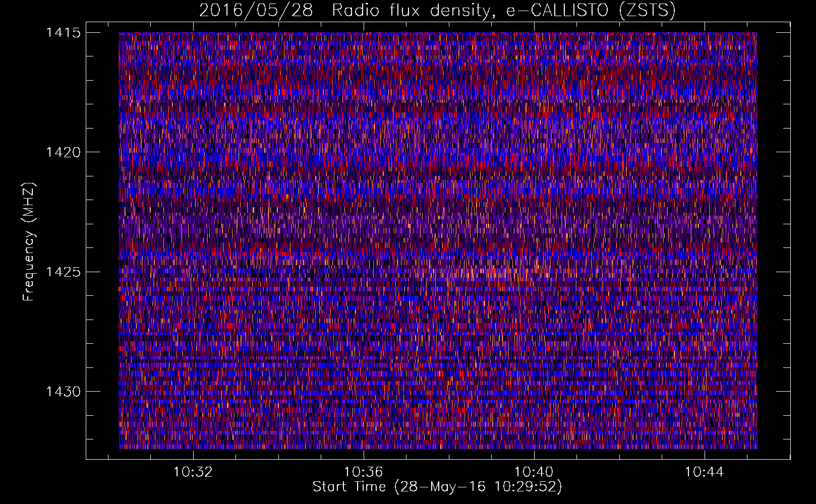Image resolution: width=816 pixels, height=504 pixels.
Task: Select the "Frequency (MHZ)" axis label
Action: (x=29, y=242)
